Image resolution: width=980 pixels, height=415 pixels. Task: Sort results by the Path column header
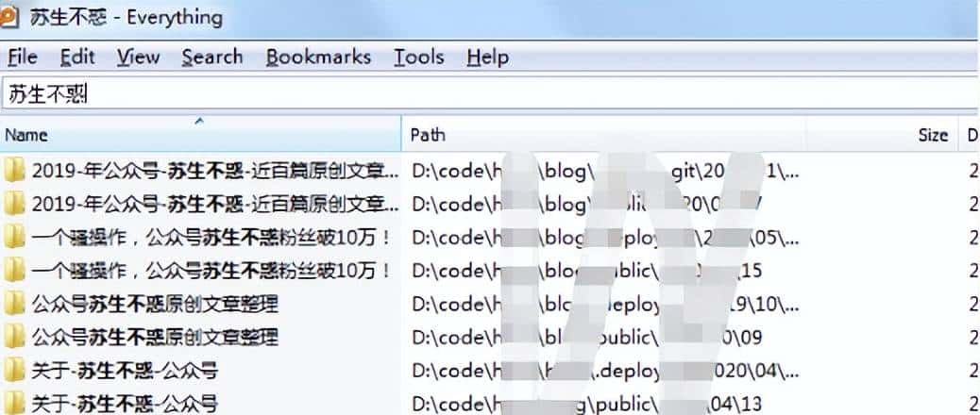click(603, 134)
